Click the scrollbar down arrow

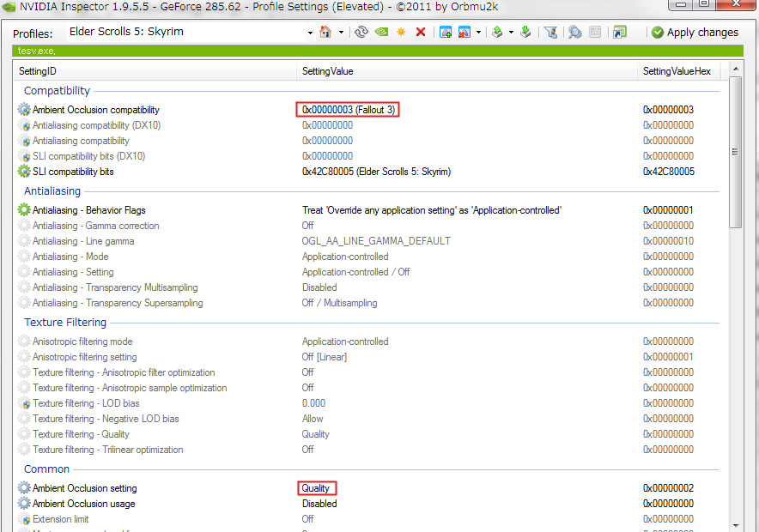(x=736, y=525)
